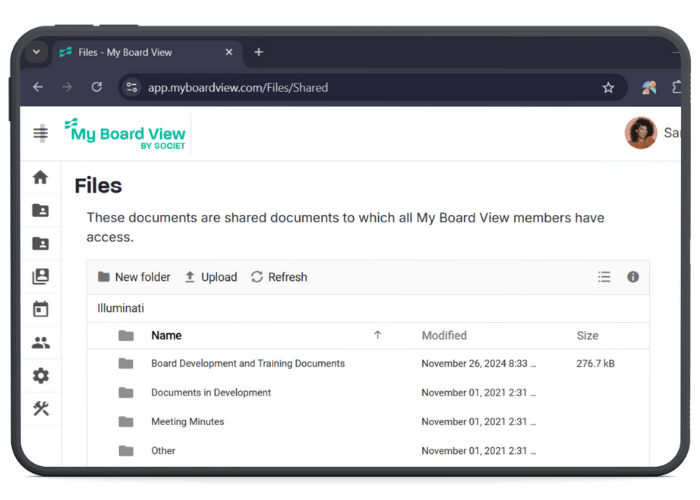Click the Refresh button
Screen dimensions: 700x500
[x=279, y=277]
